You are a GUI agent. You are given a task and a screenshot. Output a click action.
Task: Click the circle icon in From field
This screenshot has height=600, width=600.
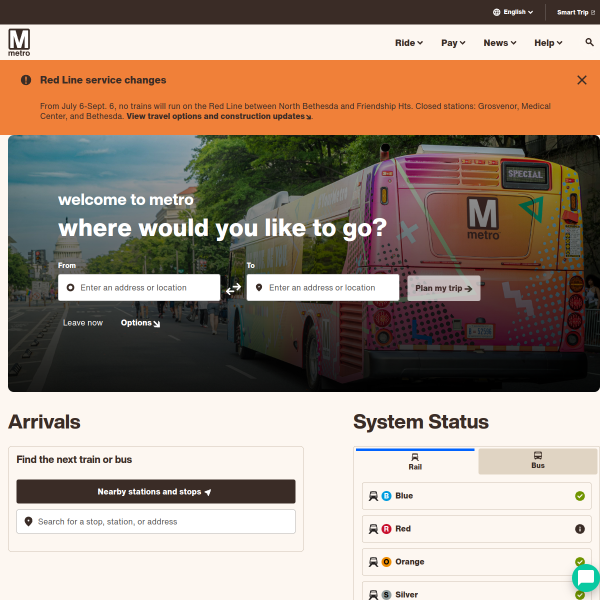[70, 287]
